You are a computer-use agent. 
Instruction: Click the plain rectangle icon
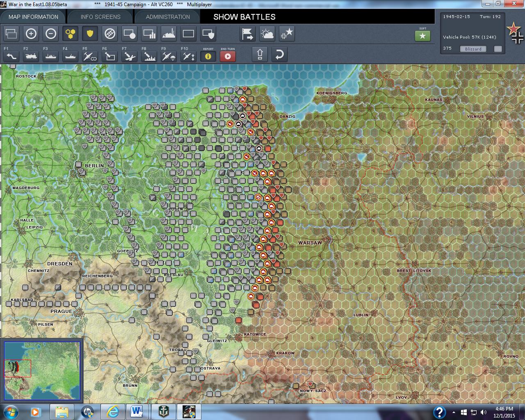click(x=189, y=34)
